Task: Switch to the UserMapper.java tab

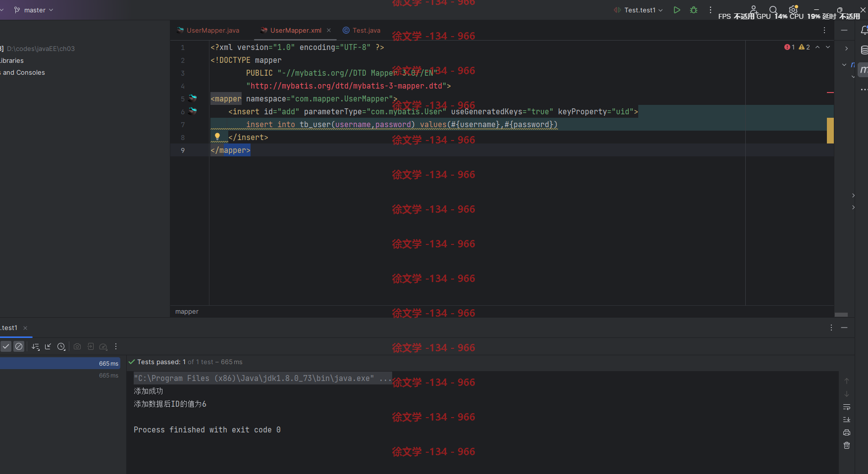Action: (x=208, y=30)
